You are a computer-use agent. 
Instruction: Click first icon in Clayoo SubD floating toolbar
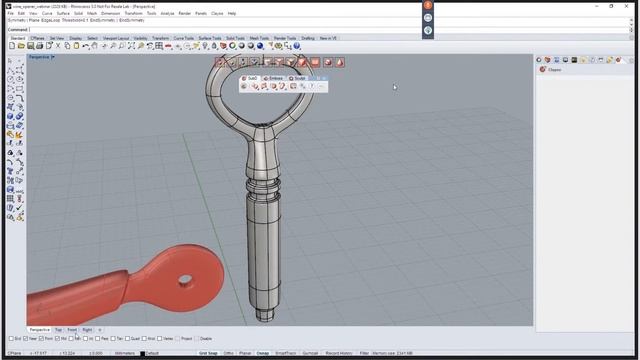coord(244,86)
